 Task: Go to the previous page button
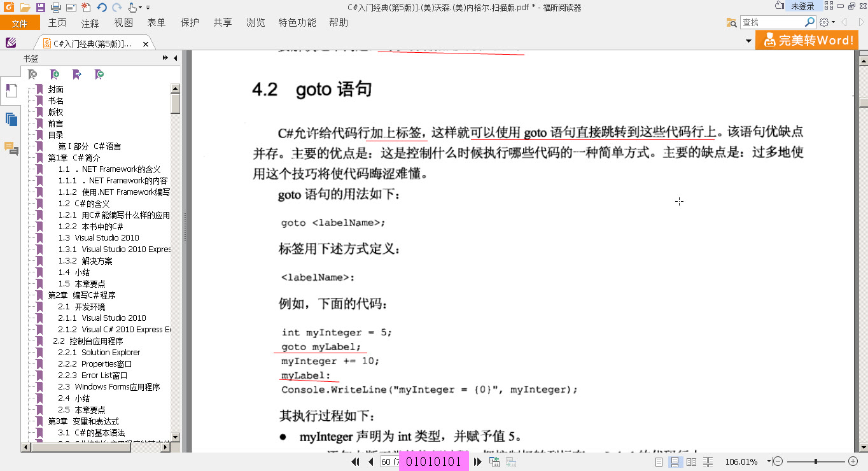click(370, 462)
